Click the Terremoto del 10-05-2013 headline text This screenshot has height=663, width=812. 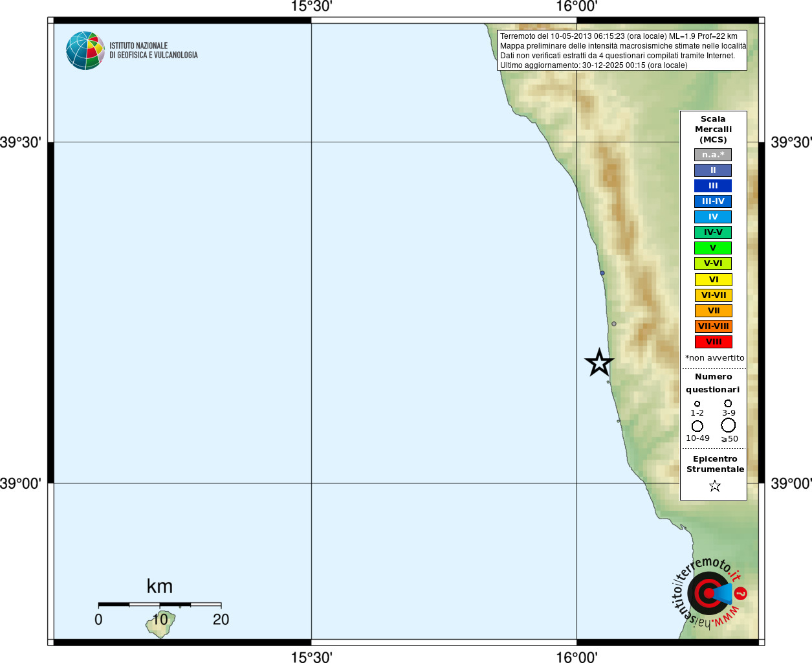click(x=619, y=36)
